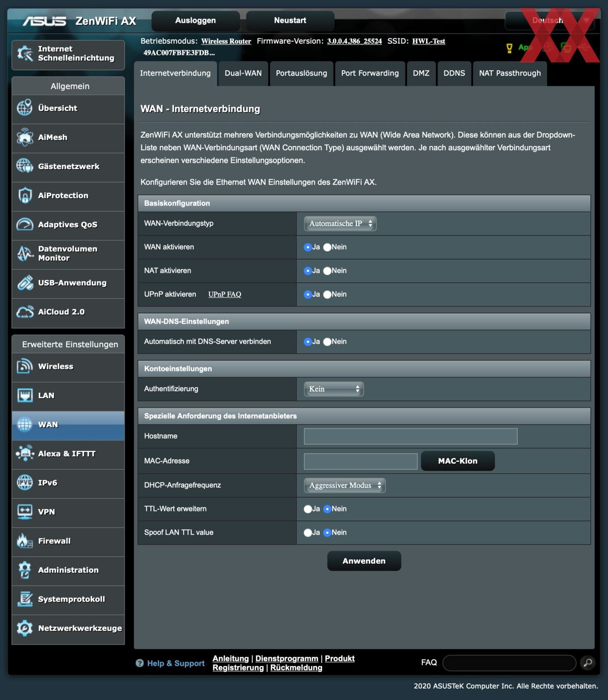Click into the FAQ search field
Image resolution: width=608 pixels, height=700 pixels.
point(509,662)
